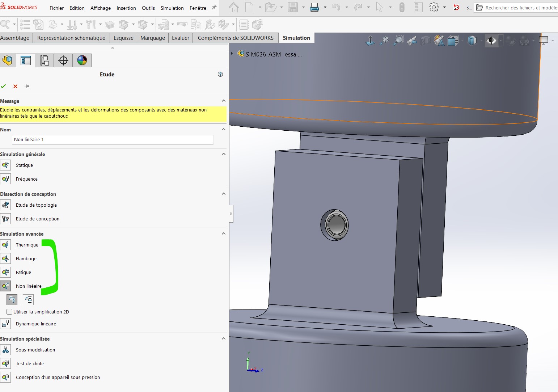Confirm the study with the green checkmark
The width and height of the screenshot is (558, 392).
tap(4, 86)
